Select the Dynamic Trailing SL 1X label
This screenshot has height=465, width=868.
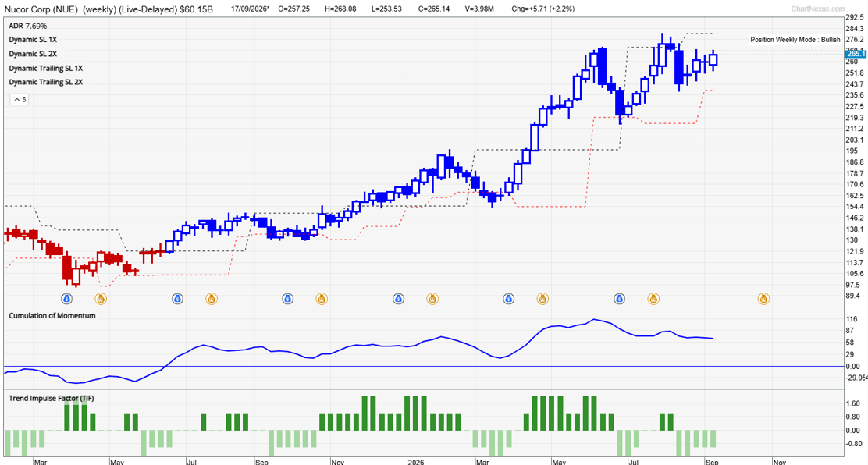tap(46, 68)
